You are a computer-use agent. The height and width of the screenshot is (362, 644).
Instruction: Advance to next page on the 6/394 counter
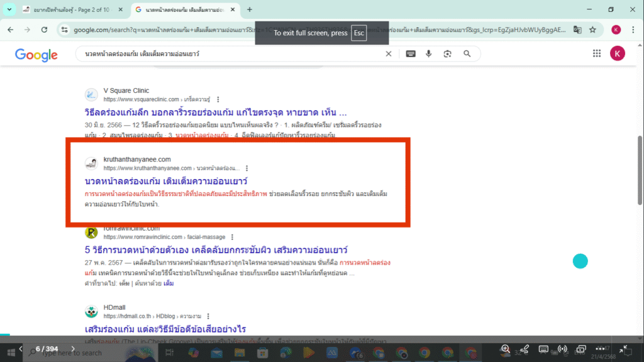pyautogui.click(x=72, y=348)
